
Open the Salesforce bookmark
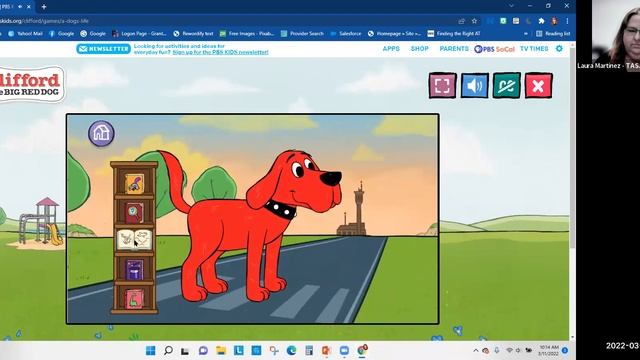(x=346, y=33)
